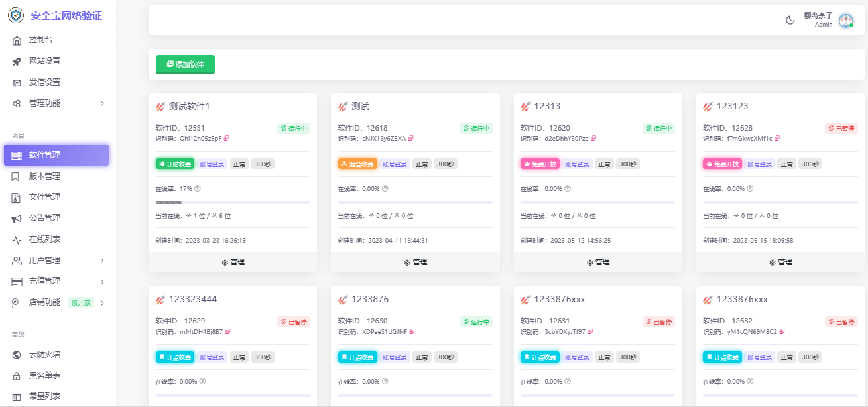Click the 在线列表 pulse icon
The height and width of the screenshot is (407, 868).
pyautogui.click(x=17, y=239)
